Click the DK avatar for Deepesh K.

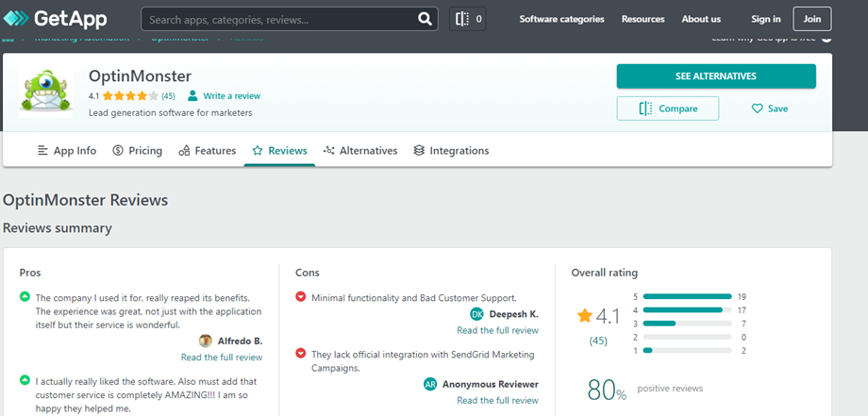[476, 314]
